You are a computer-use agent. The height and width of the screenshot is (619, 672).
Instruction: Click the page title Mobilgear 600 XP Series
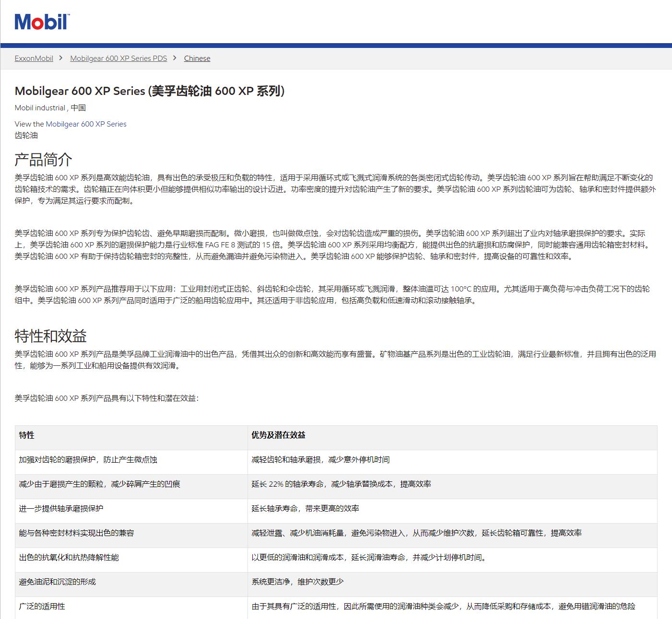pos(150,91)
